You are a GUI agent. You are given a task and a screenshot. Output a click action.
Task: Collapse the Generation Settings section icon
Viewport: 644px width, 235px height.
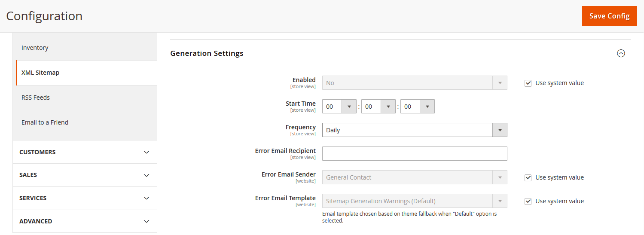(x=621, y=53)
